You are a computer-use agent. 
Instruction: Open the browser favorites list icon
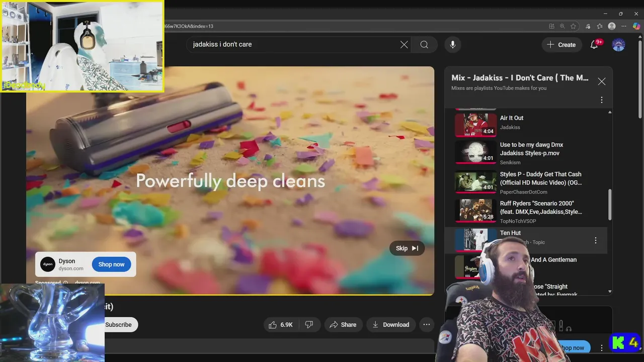[x=600, y=26]
